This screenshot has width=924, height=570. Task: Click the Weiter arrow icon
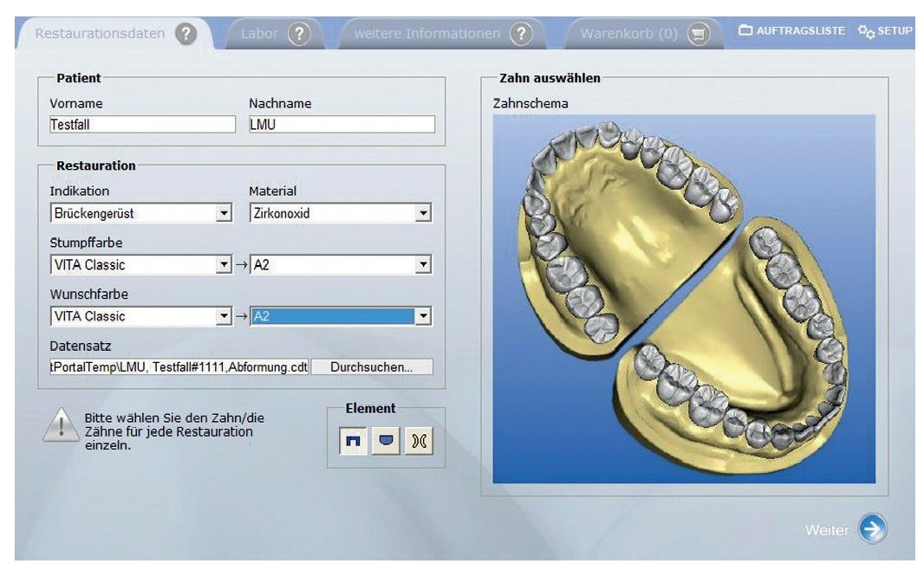pyautogui.click(x=873, y=529)
